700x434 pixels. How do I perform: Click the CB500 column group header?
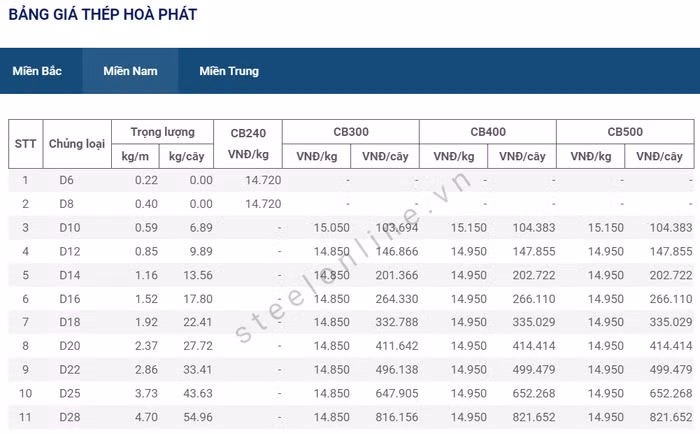click(x=625, y=132)
